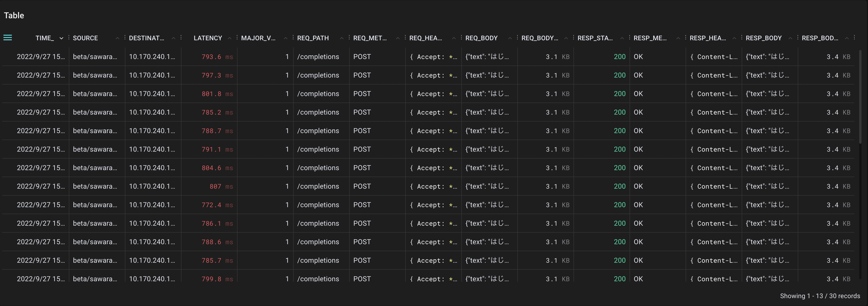This screenshot has height=306, width=868.
Task: Click the RESP_HEA... column sort arrow
Action: tap(734, 38)
